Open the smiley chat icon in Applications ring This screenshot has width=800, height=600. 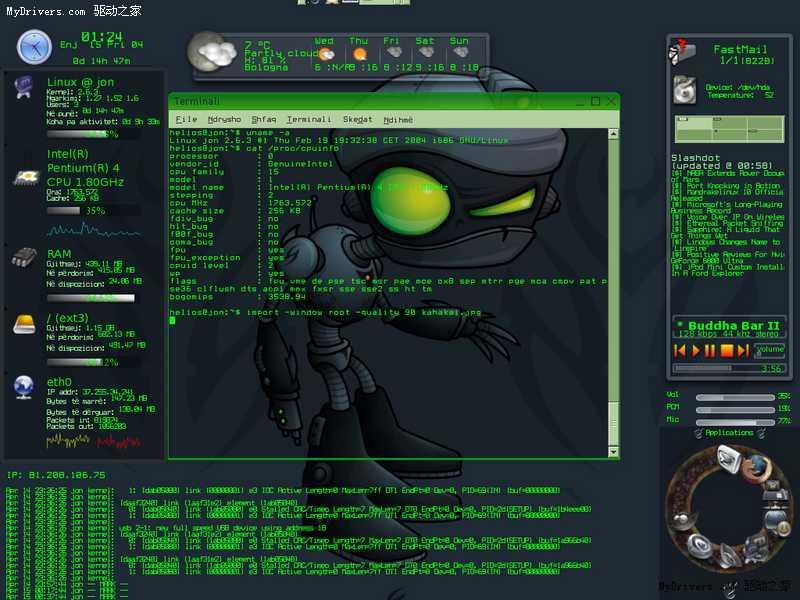coord(776,523)
